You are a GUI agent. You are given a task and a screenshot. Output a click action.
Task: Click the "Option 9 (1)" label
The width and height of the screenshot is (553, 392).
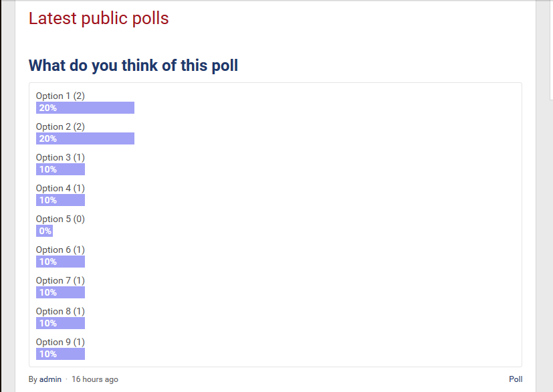click(x=60, y=342)
